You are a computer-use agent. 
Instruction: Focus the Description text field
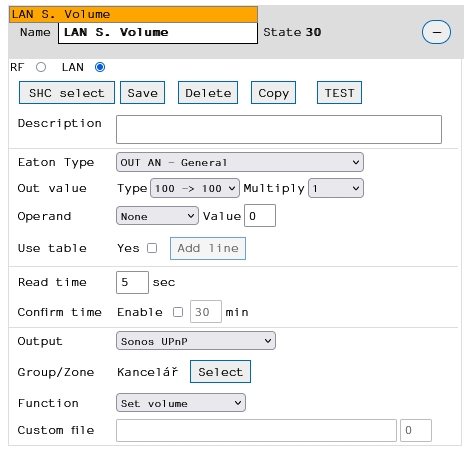coord(279,130)
